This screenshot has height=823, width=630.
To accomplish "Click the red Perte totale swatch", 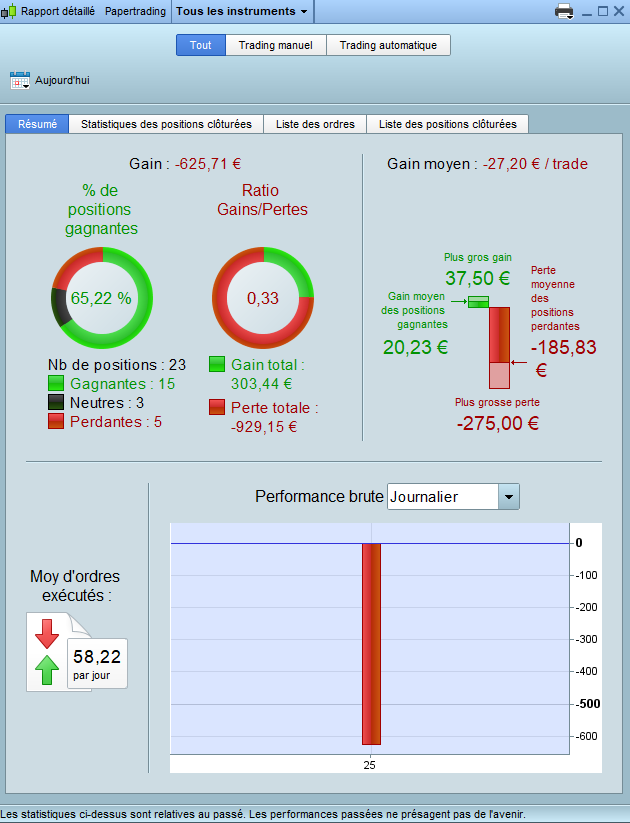I will (x=217, y=407).
